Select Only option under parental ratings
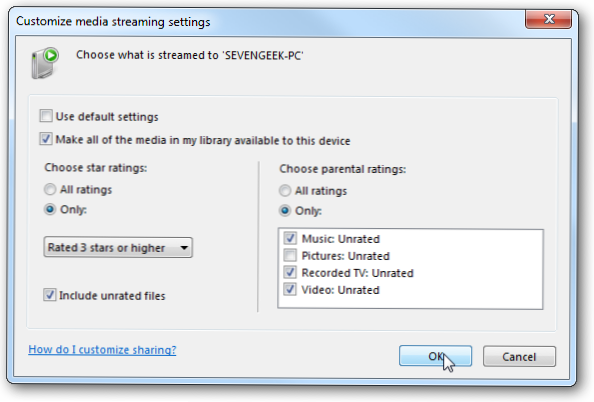Screen dimensions: 594x402 285,210
